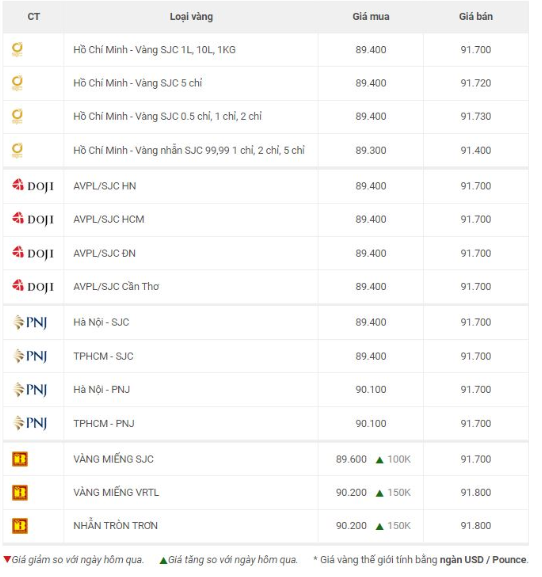Image resolution: width=542 pixels, height=577 pixels.
Task: Click the SJC logo on the Vàng SJC 5 chỉ row
Action: click(17, 83)
